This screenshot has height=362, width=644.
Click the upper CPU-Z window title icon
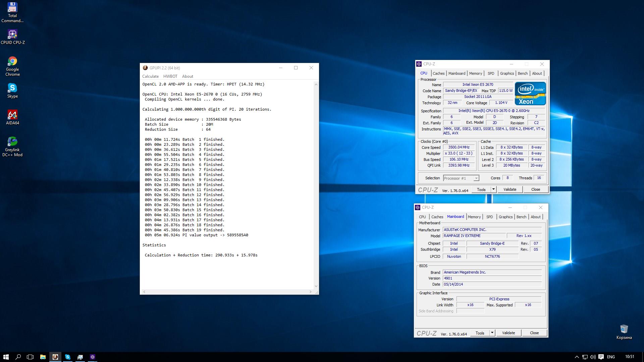(x=419, y=64)
